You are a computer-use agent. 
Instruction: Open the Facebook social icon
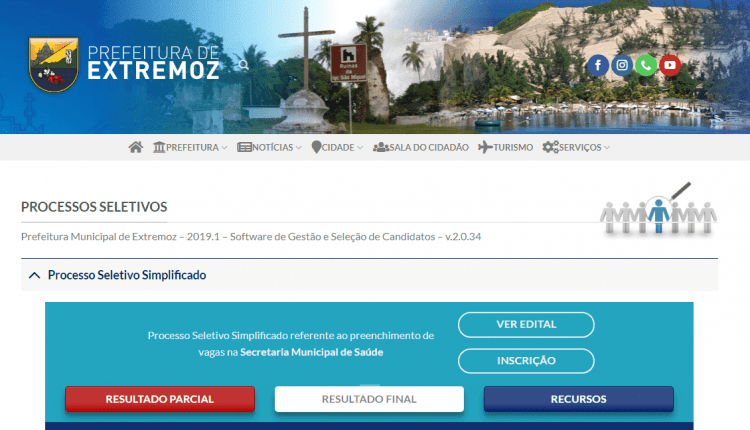tap(598, 65)
